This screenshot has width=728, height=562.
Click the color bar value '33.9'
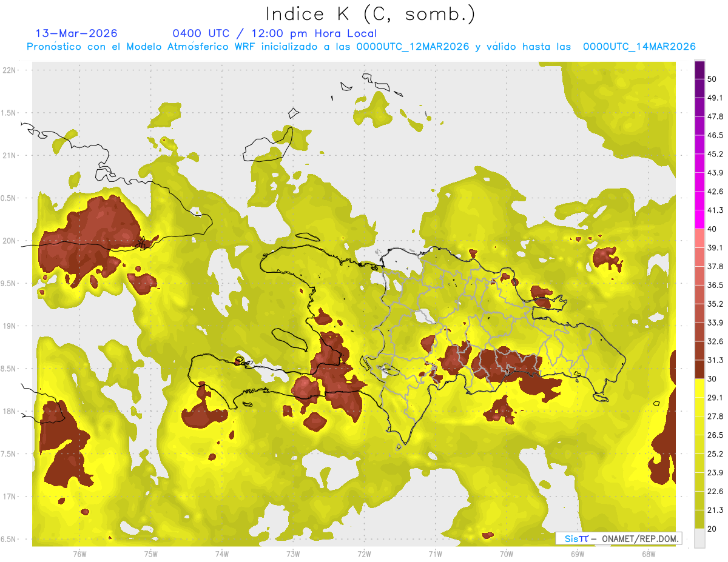tap(715, 323)
